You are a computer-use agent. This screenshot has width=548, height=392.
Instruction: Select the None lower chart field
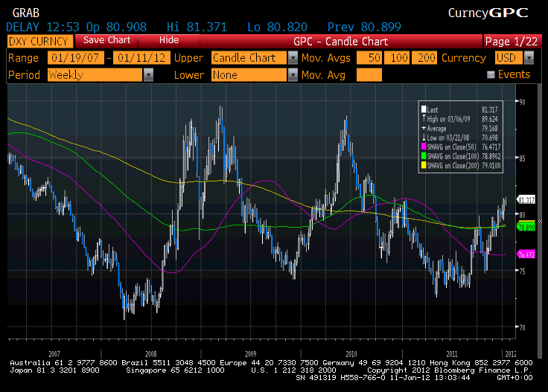[x=249, y=74]
